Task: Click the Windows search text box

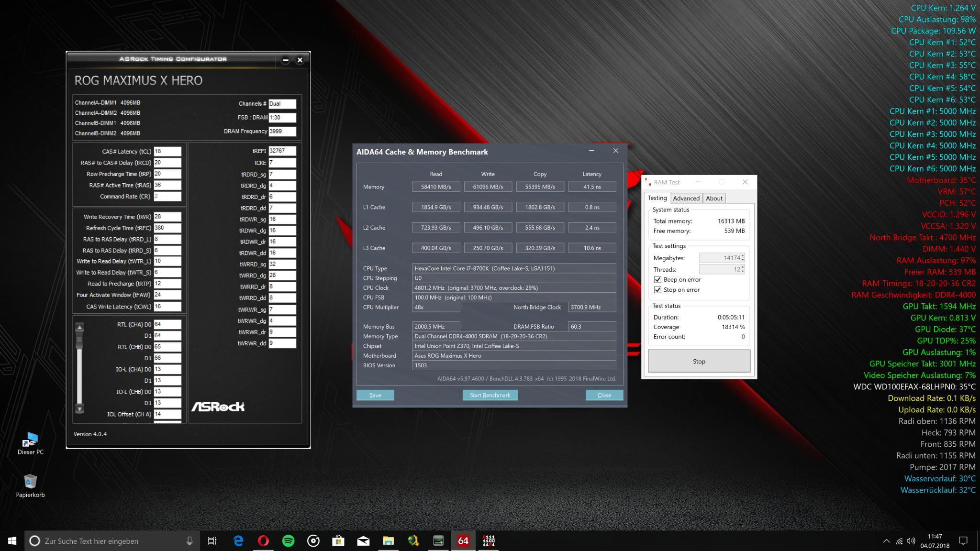Action: point(113,541)
